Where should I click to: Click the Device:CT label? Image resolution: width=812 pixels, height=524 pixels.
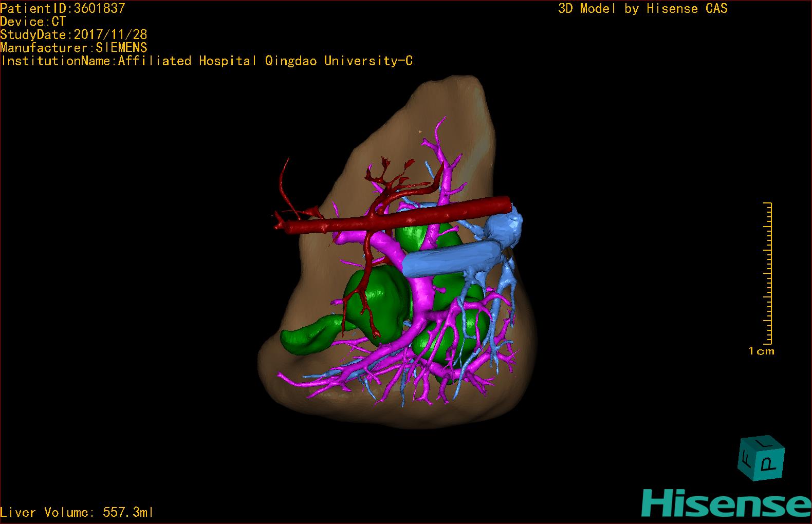click(33, 22)
